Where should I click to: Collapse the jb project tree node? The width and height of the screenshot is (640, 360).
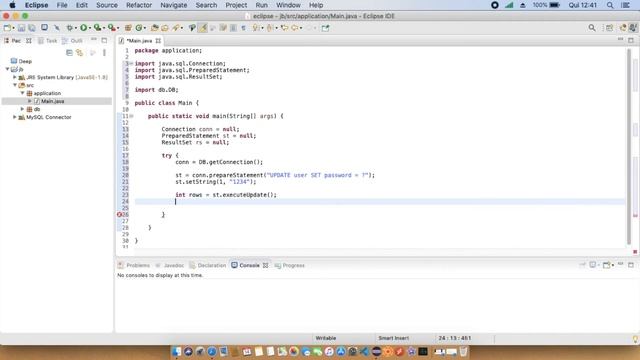pos(7,69)
